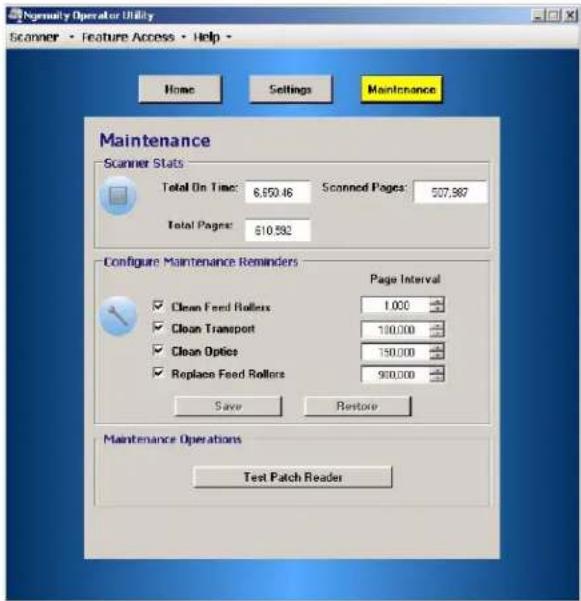This screenshot has height=601, width=581.
Task: Toggle the Clean Transport checkbox
Action: pos(158,328)
